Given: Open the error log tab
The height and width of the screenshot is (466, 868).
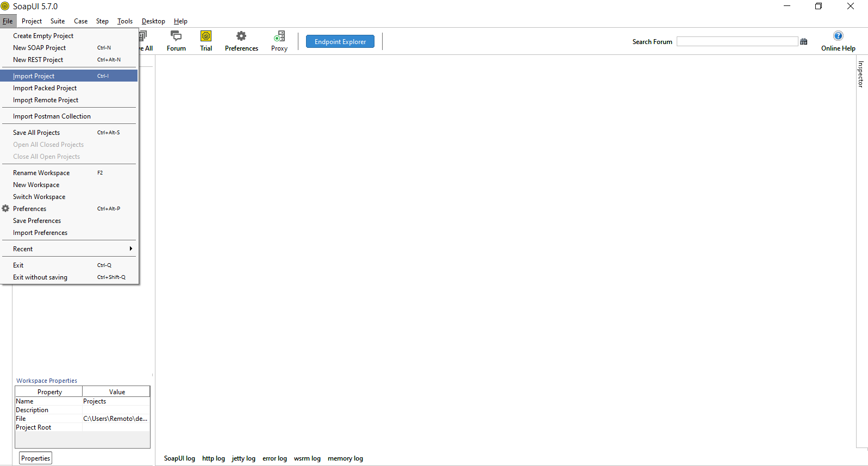Looking at the screenshot, I should [274, 458].
